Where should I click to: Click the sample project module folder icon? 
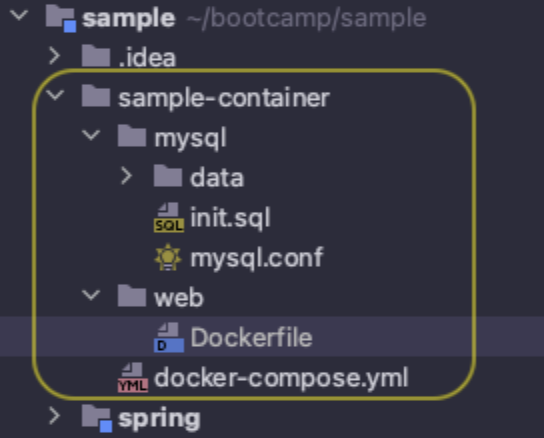click(x=61, y=18)
